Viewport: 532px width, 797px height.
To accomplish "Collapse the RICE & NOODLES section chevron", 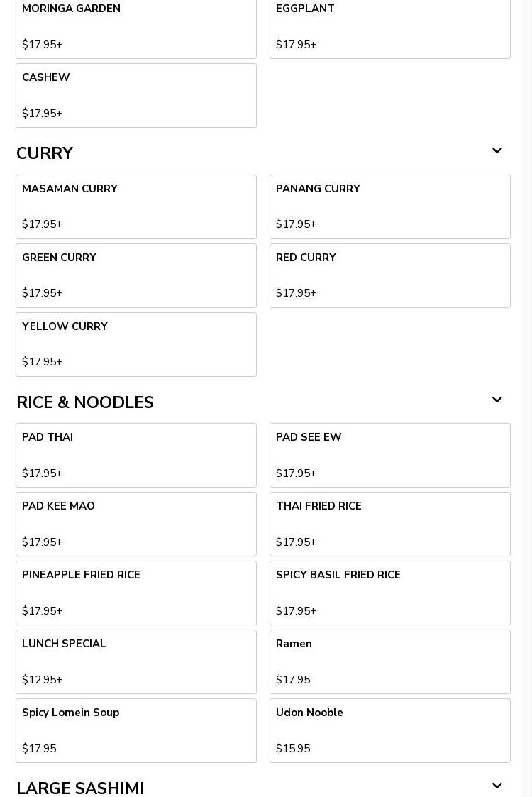I will pyautogui.click(x=497, y=400).
